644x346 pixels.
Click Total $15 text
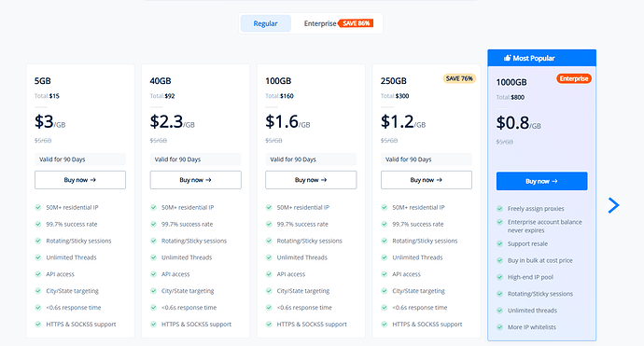[x=47, y=96]
